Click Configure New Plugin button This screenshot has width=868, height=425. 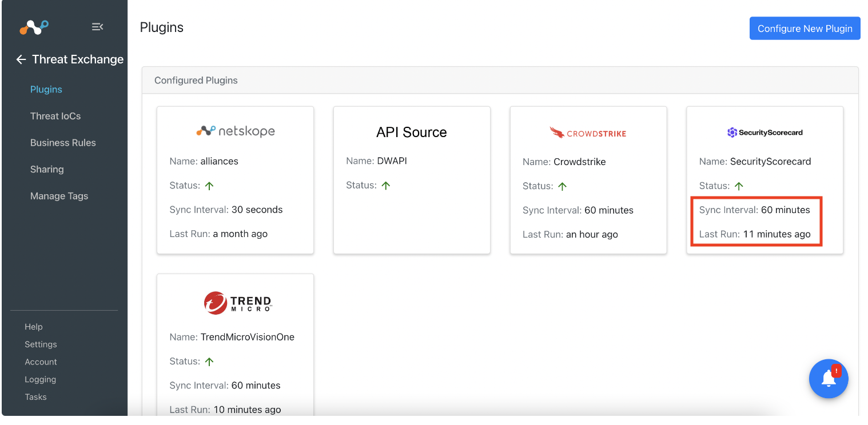coord(805,29)
